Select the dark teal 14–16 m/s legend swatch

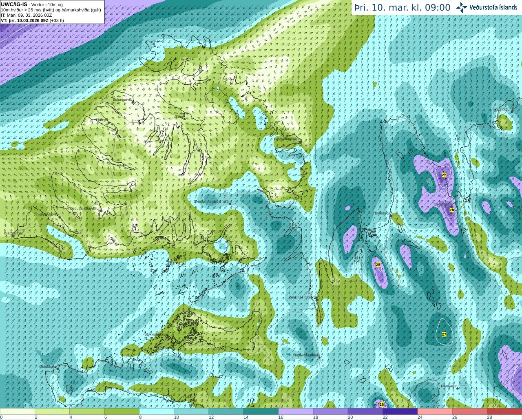261,411
